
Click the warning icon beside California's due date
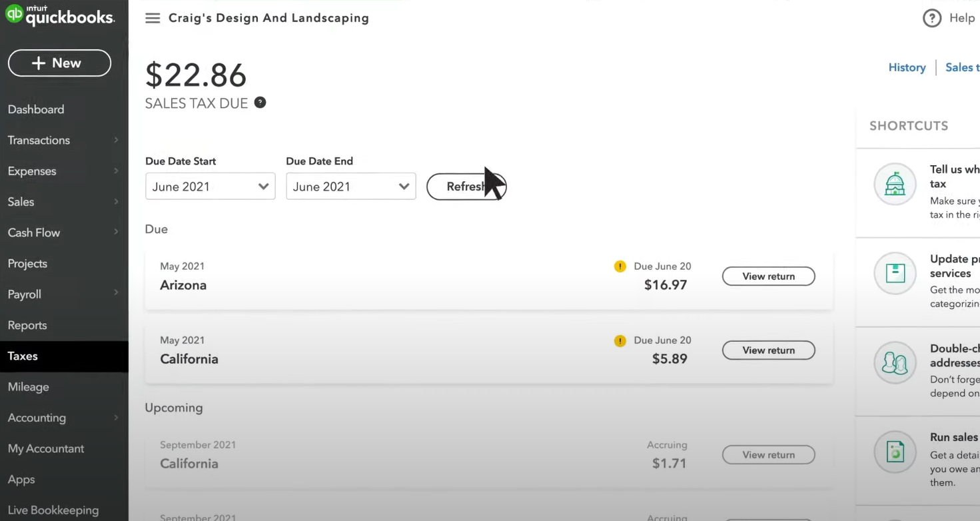point(620,340)
